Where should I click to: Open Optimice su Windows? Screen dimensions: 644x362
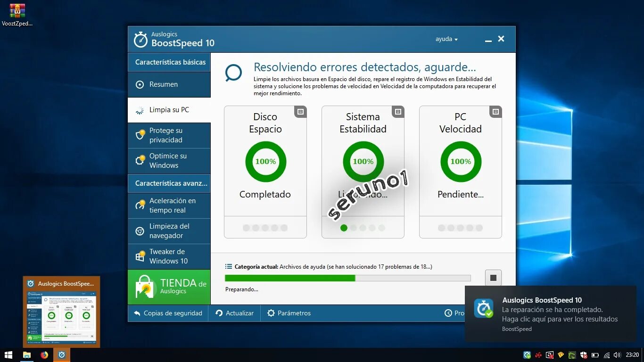tap(169, 161)
